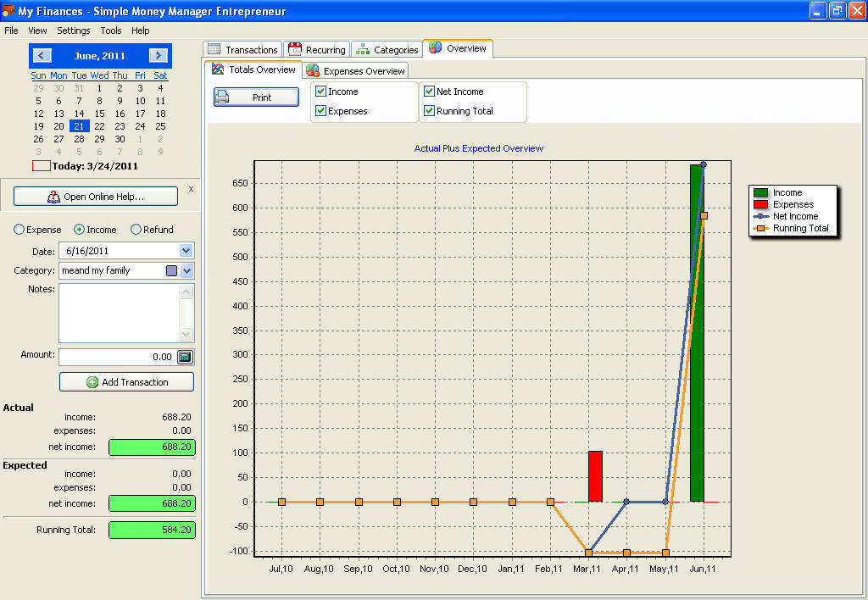Screen dimensions: 868x600
Task: Uncheck the Income checkbox
Action: tap(320, 92)
